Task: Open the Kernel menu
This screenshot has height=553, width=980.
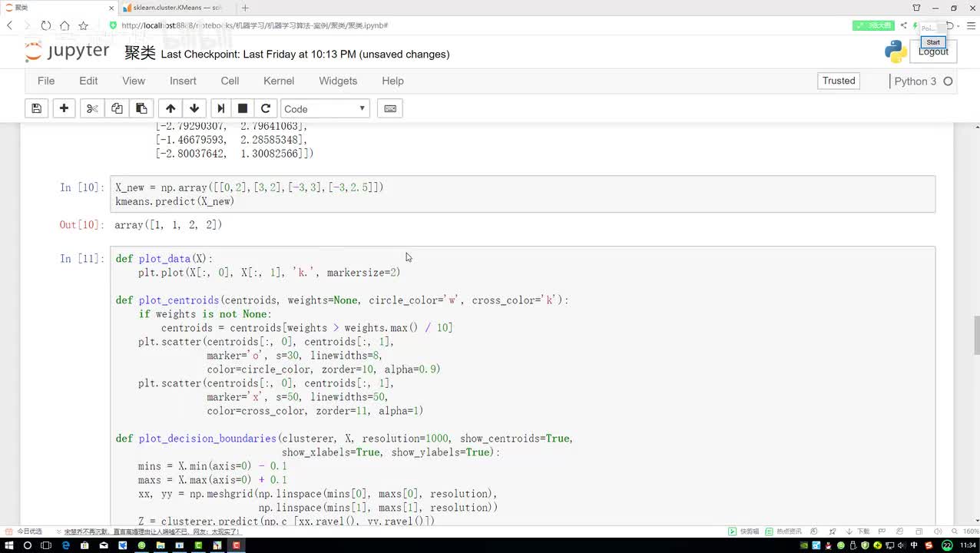Action: (279, 81)
